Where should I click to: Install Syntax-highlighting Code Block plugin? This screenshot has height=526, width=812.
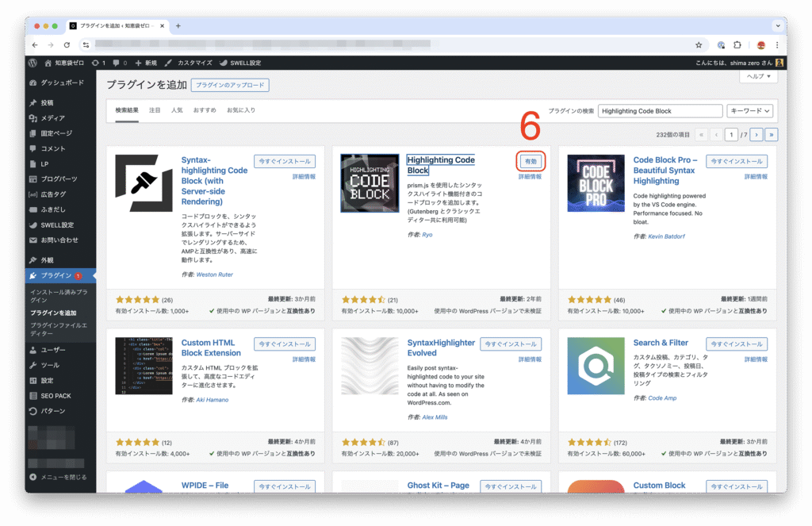pos(285,161)
